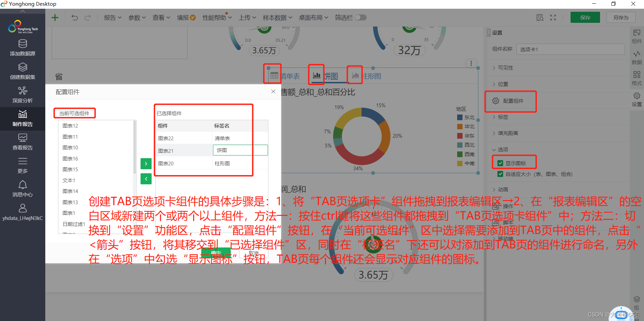Expand the 标签 section
This screenshot has height=321, width=644.
500,117
